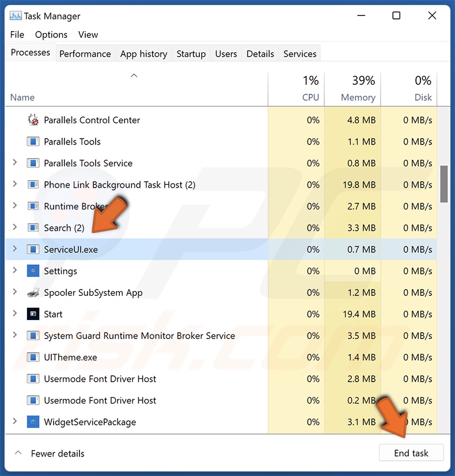The height and width of the screenshot is (476, 455).
Task: Sort by the Disk column header
Action: coord(409,89)
